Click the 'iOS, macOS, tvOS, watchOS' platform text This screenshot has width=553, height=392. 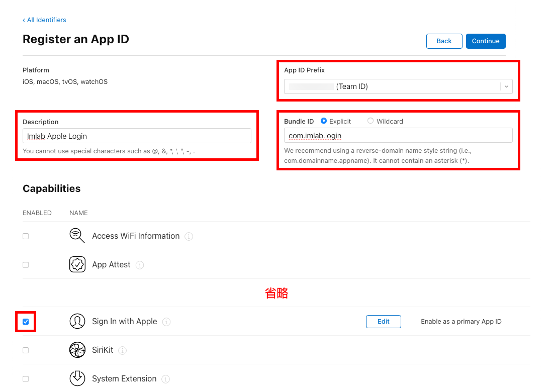(x=65, y=82)
